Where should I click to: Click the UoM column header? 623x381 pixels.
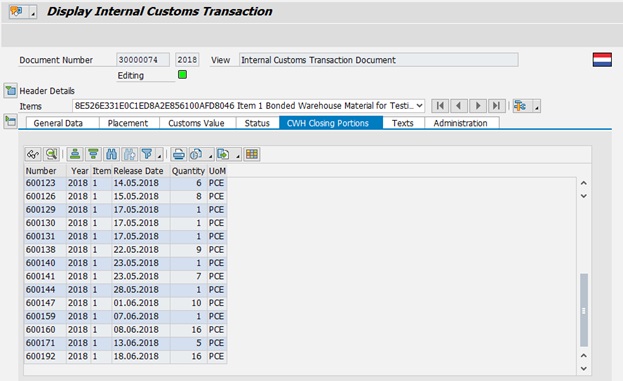point(217,171)
